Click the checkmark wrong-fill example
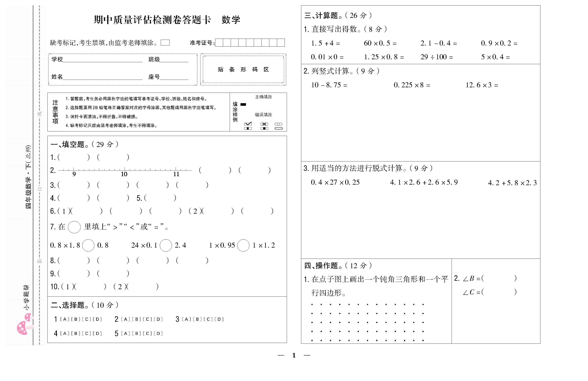588x381 pixels. 248,124
